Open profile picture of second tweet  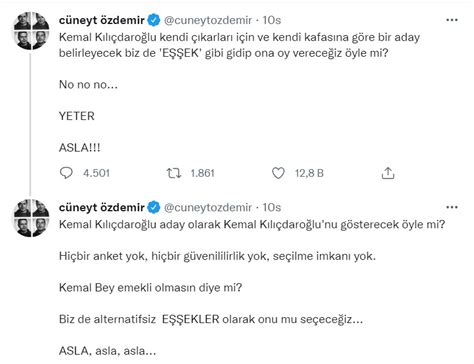(31, 218)
